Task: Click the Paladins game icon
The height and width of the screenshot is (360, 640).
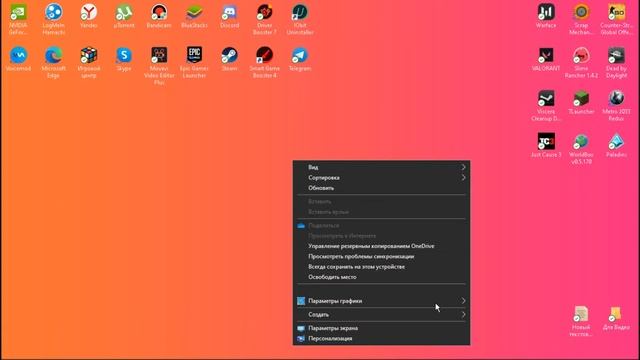Action: point(616,142)
